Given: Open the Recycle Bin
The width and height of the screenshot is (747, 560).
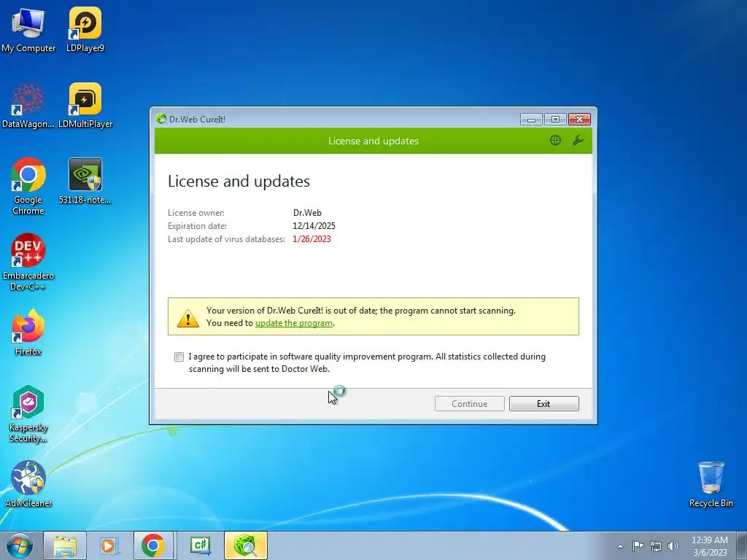Looking at the screenshot, I should pos(711,484).
